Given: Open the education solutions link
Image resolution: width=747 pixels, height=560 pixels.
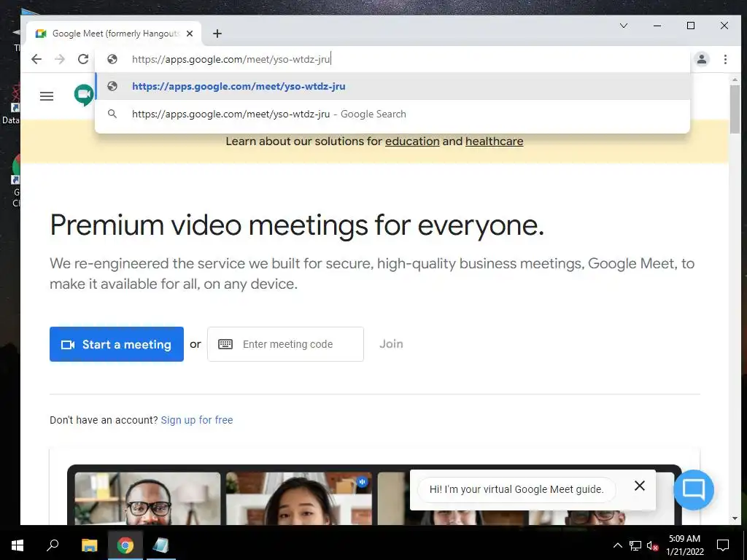Looking at the screenshot, I should click(412, 141).
